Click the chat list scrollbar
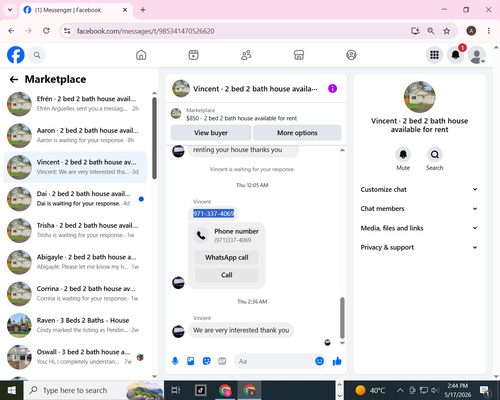The height and width of the screenshot is (400, 500). point(154,138)
